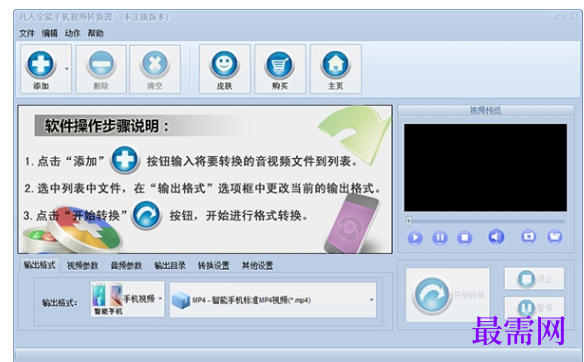Open the 皮肤 (Skin) smiley icon
The width and height of the screenshot is (584, 362).
click(x=225, y=64)
